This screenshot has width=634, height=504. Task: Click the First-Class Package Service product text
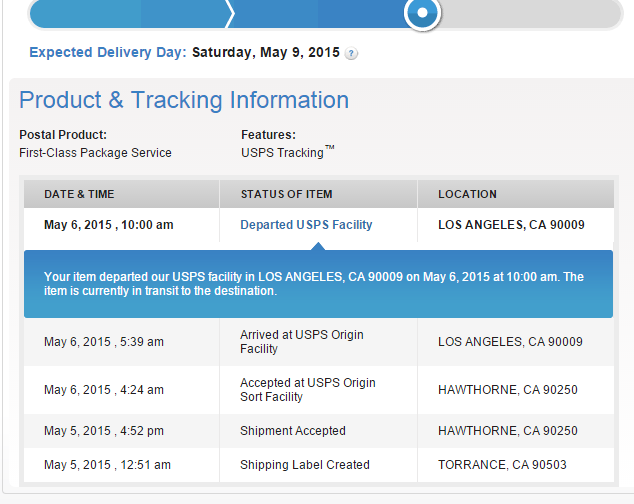tap(95, 153)
